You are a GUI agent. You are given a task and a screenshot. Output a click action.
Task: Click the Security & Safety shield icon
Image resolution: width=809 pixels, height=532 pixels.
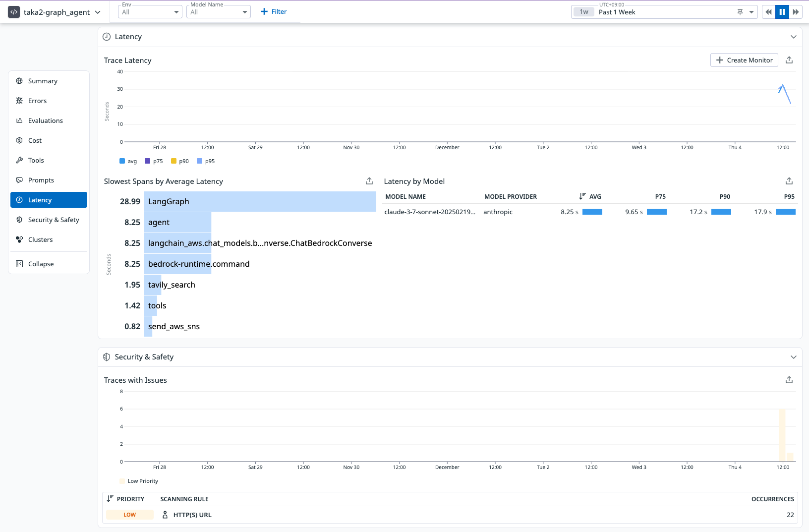[107, 357]
